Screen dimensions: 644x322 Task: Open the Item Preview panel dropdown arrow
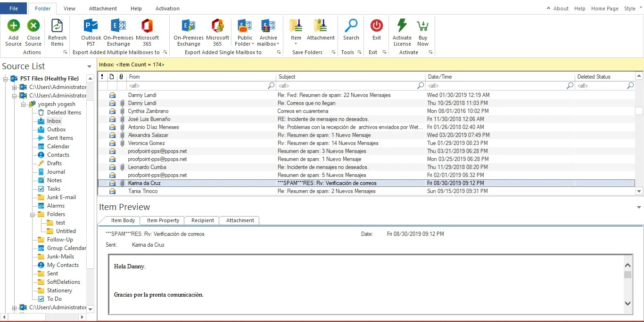click(639, 207)
